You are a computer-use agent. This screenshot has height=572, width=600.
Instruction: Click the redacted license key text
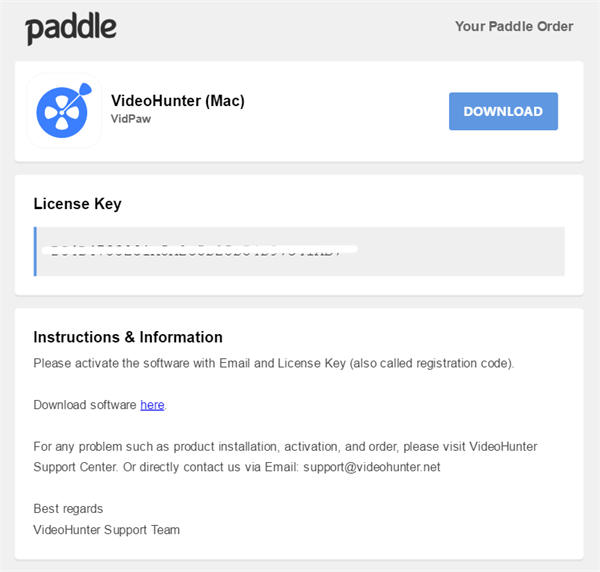tap(199, 250)
